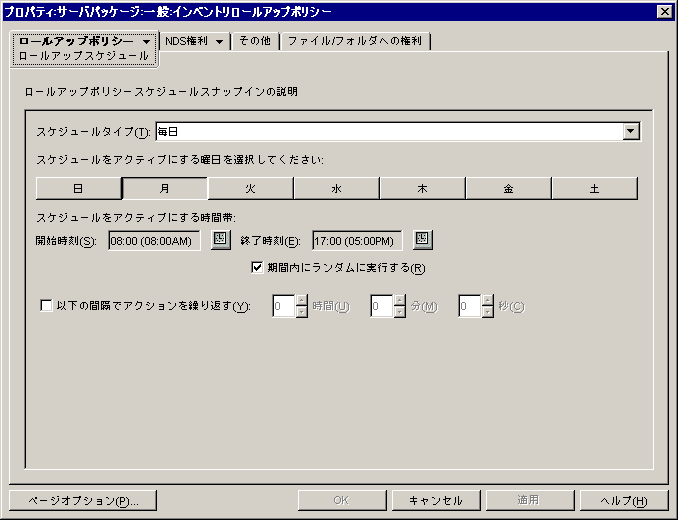Enable 以下の間隔でアクションを繰り返す checkbox
Viewport: 678px width, 520px height.
click(46, 306)
